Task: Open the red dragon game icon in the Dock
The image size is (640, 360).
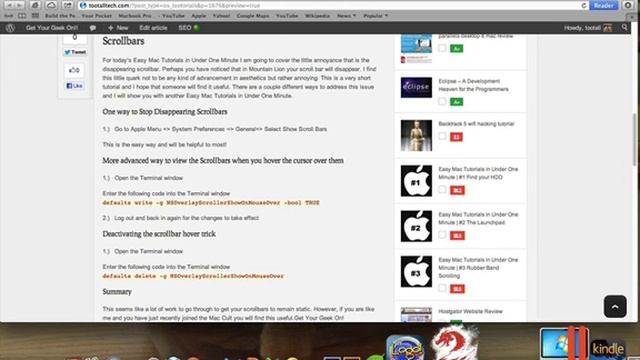Action: [454, 342]
